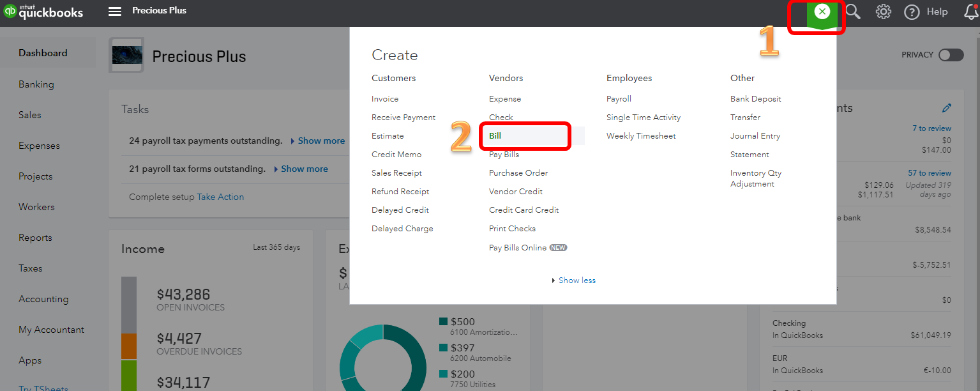The image size is (980, 391).
Task: Show more outstanding payroll tax forms
Action: click(x=304, y=169)
